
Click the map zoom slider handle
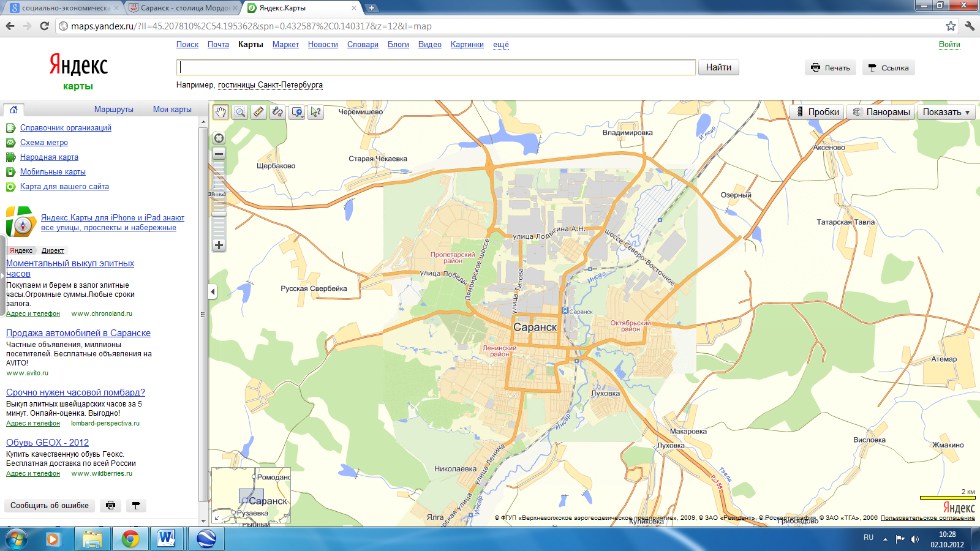[x=219, y=214]
